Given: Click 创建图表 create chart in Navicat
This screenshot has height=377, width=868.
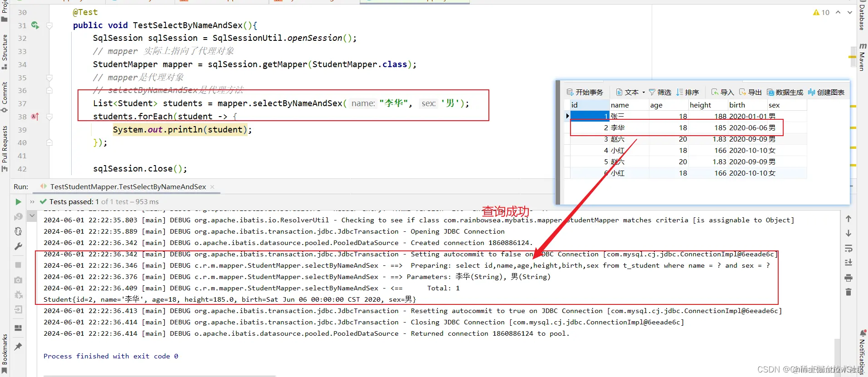Looking at the screenshot, I should tap(826, 92).
